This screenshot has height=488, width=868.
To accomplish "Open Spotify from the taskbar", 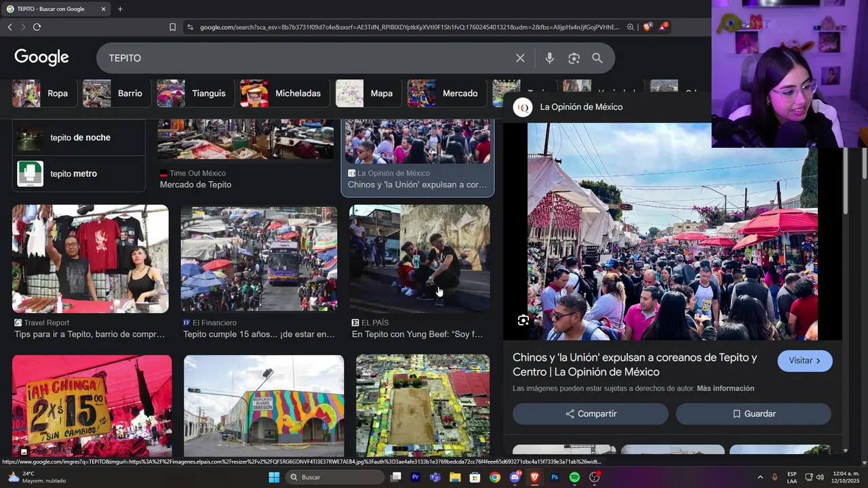I will pyautogui.click(x=574, y=477).
